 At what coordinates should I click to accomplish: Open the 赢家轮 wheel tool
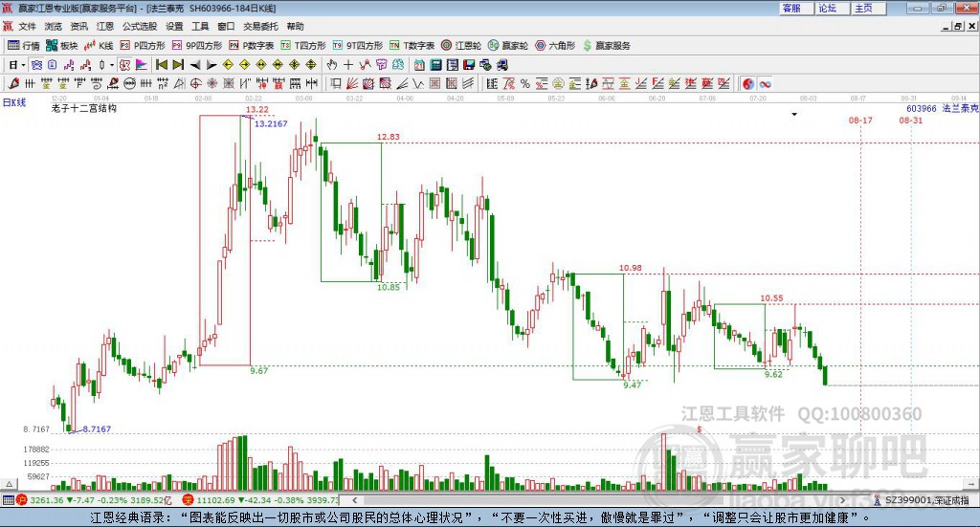508,46
